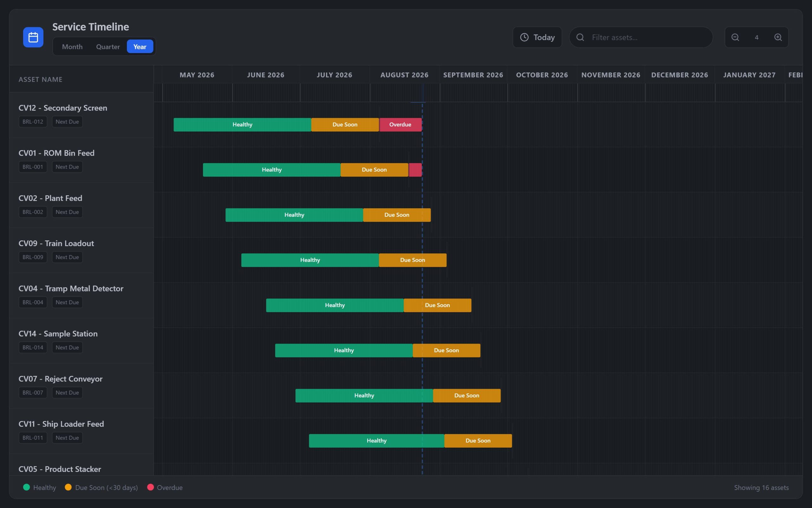The height and width of the screenshot is (508, 812).
Task: Click CV07 Reject Conveyor Due Soon bar
Action: 467,396
